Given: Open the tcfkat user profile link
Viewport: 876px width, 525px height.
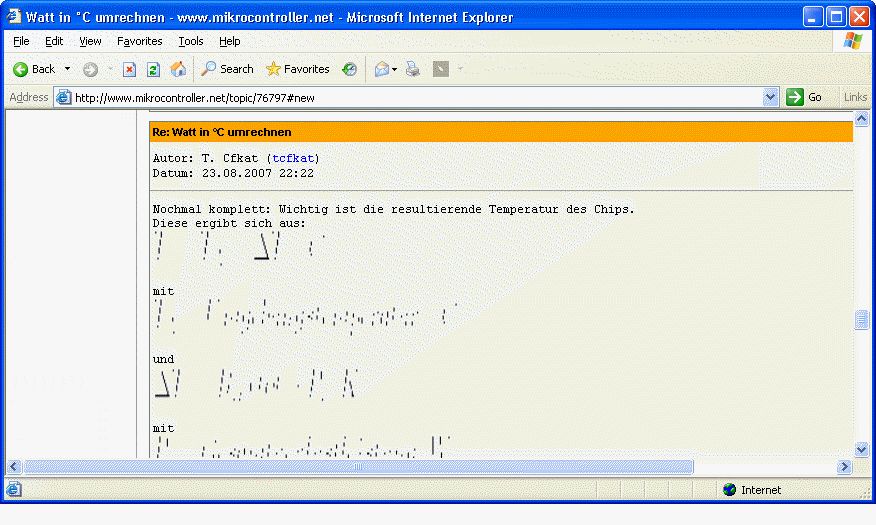Looking at the screenshot, I should point(293,159).
